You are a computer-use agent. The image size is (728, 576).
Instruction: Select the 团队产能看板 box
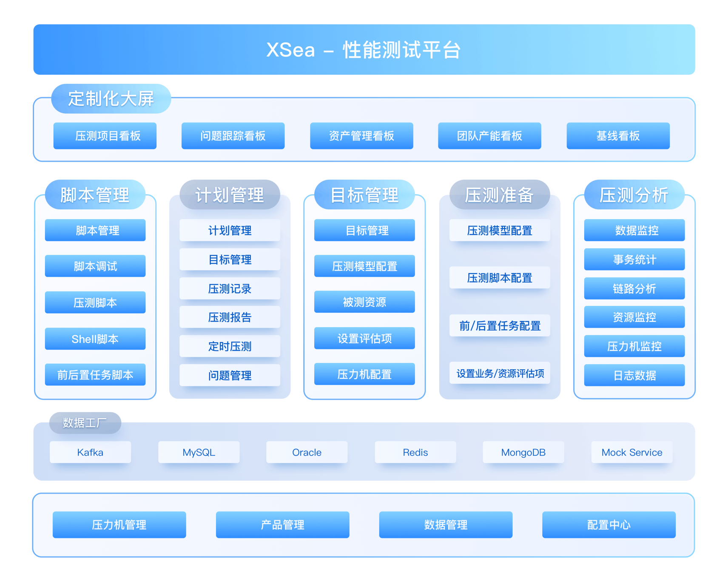click(x=489, y=136)
